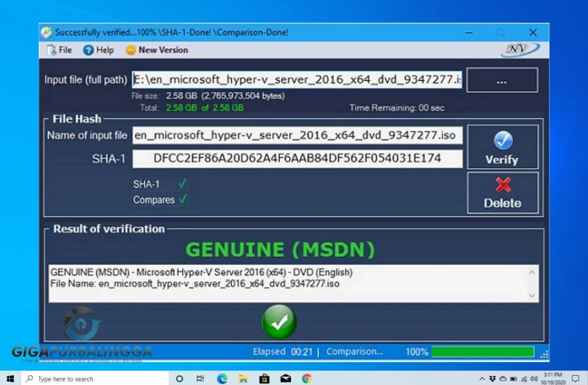Click the result details text box
Image resolution: width=588 pixels, height=385 pixels.
point(294,284)
